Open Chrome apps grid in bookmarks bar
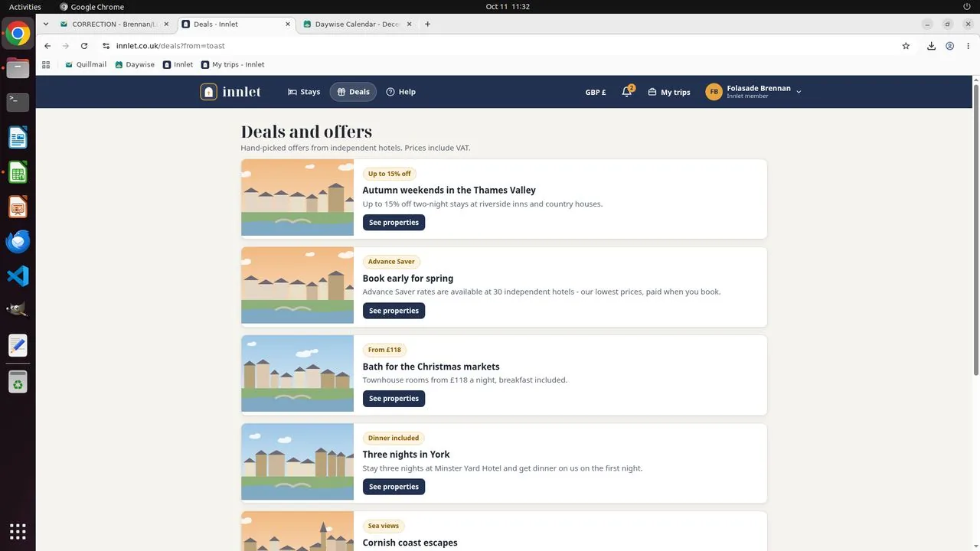980x551 pixels. click(46, 64)
